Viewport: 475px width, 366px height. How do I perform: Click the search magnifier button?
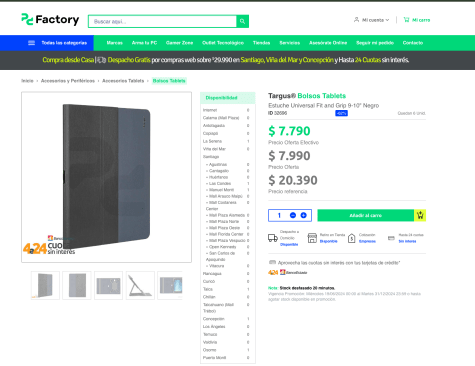tap(242, 21)
